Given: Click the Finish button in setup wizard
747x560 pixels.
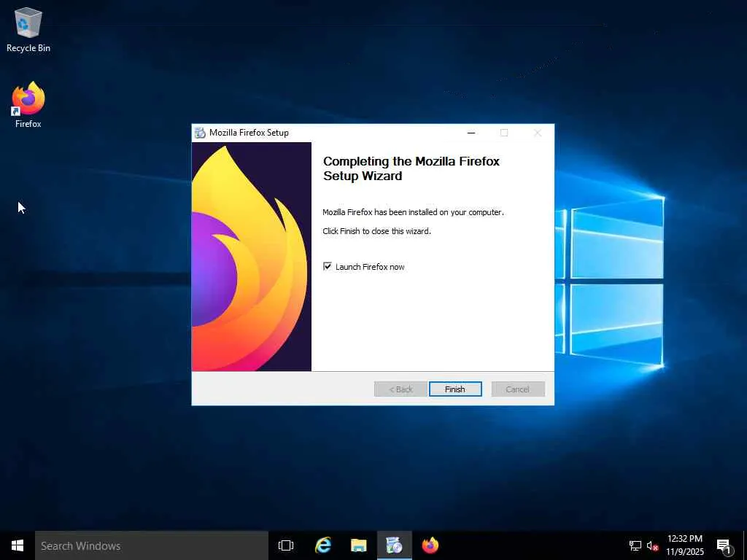Looking at the screenshot, I should 455,389.
